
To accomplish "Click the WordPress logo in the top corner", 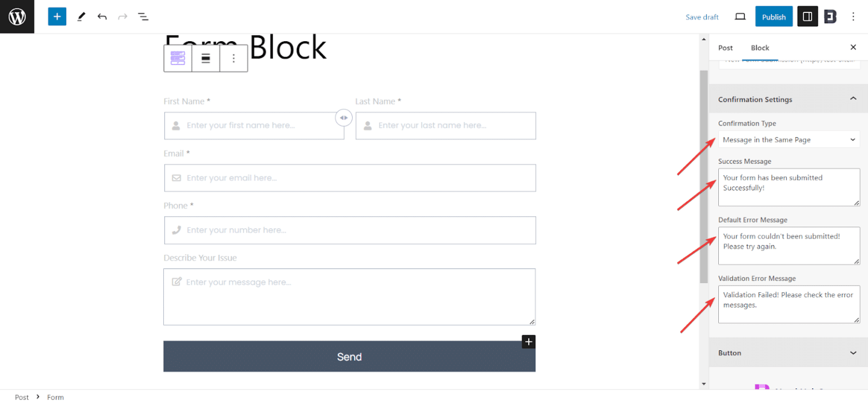I will click(x=16, y=16).
